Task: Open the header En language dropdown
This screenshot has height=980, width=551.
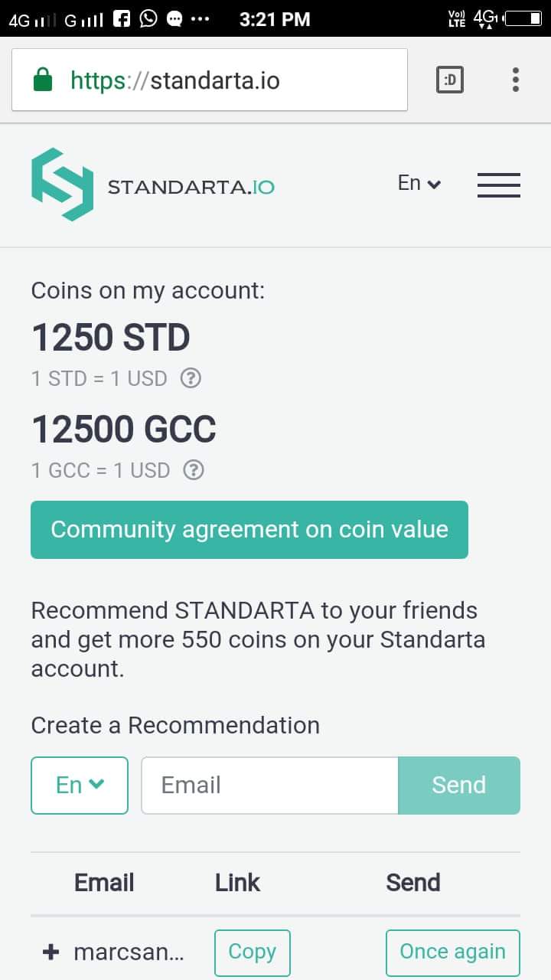Action: (x=419, y=183)
